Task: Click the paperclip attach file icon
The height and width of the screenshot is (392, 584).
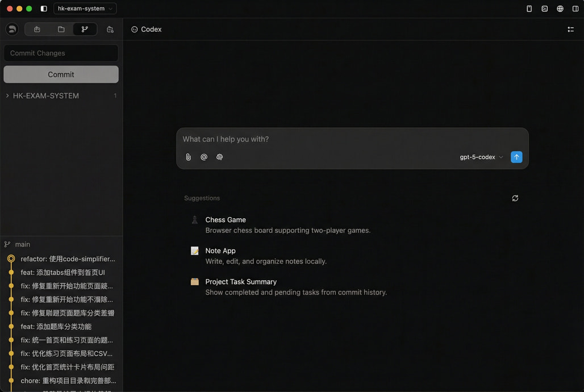Action: 188,157
